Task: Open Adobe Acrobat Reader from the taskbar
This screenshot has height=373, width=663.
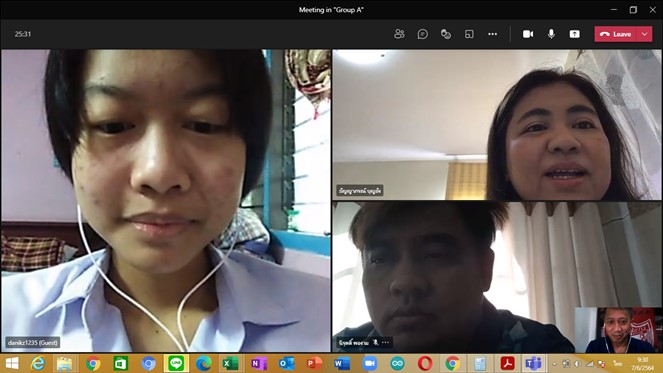Action: point(507,363)
